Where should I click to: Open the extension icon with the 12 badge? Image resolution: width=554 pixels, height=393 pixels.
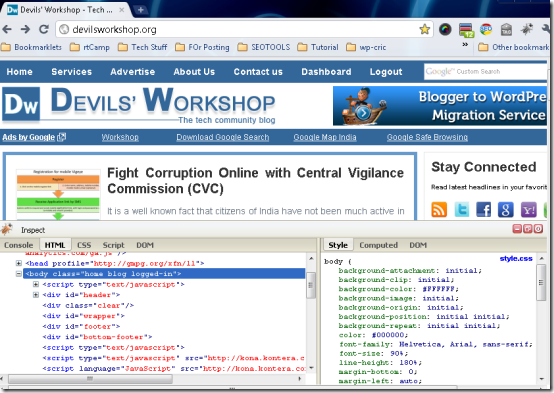tap(466, 30)
